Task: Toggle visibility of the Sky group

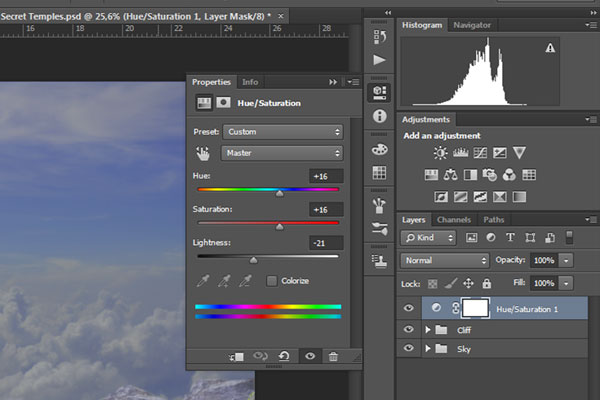Action: click(408, 348)
